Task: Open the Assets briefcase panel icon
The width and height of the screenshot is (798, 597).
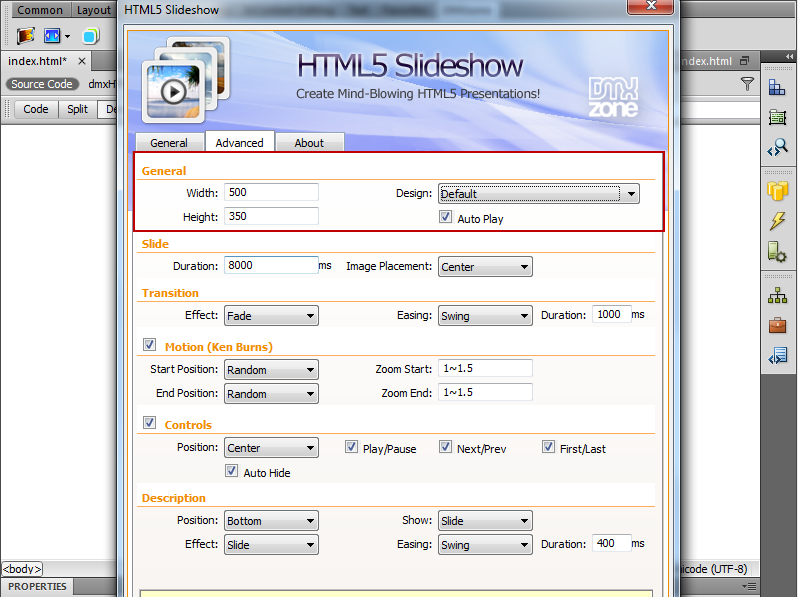Action: pos(777,325)
